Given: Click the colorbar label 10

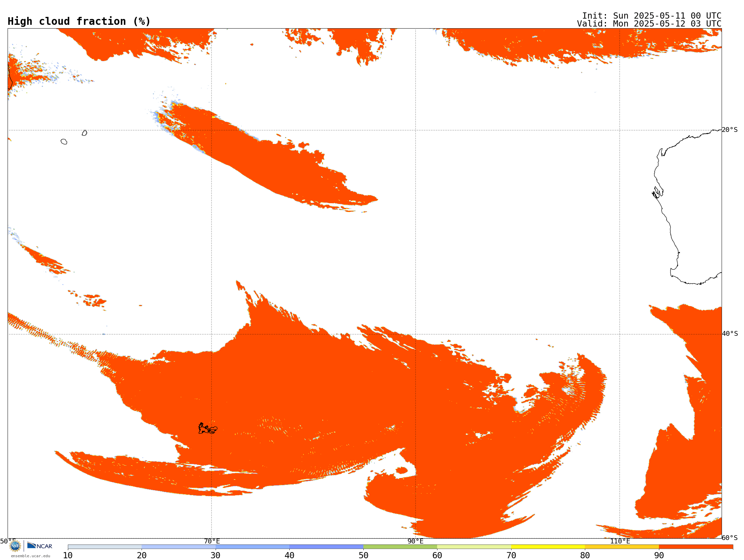Looking at the screenshot, I should coord(68,555).
